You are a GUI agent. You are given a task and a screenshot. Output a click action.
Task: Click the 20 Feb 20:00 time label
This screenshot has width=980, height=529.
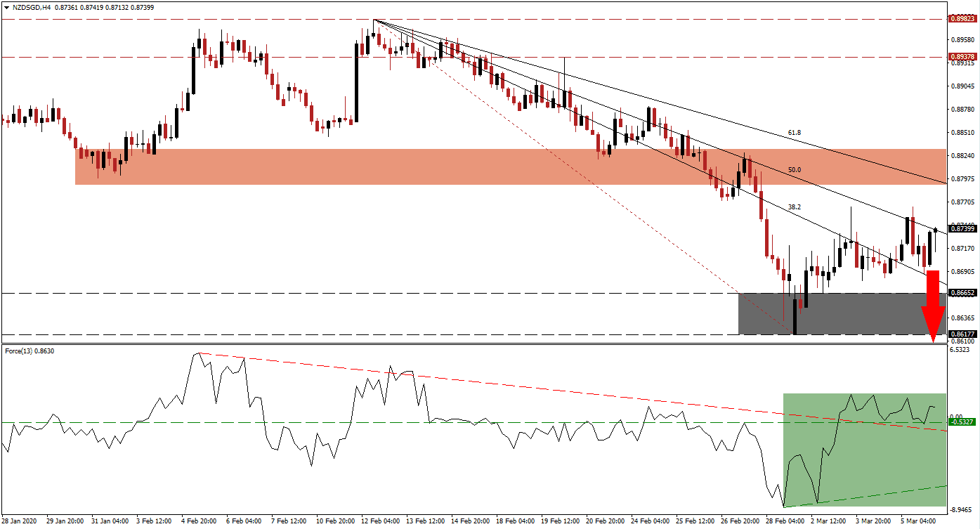pos(606,522)
